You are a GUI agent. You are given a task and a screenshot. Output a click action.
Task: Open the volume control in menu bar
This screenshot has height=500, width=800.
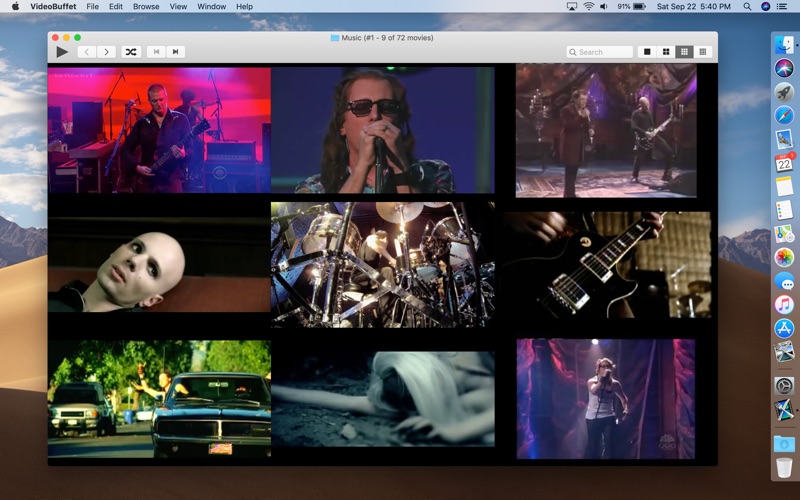[x=604, y=7]
